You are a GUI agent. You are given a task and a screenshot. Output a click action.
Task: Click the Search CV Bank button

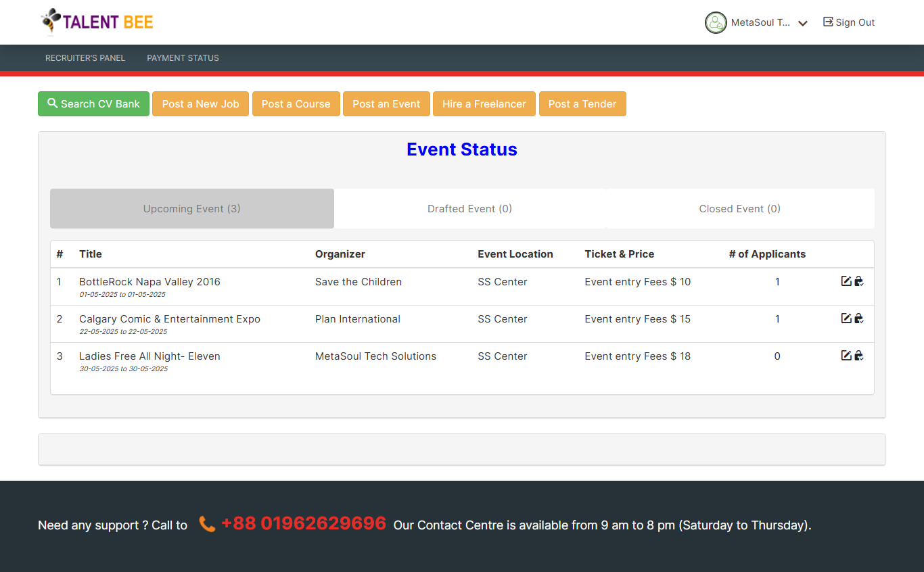click(93, 104)
